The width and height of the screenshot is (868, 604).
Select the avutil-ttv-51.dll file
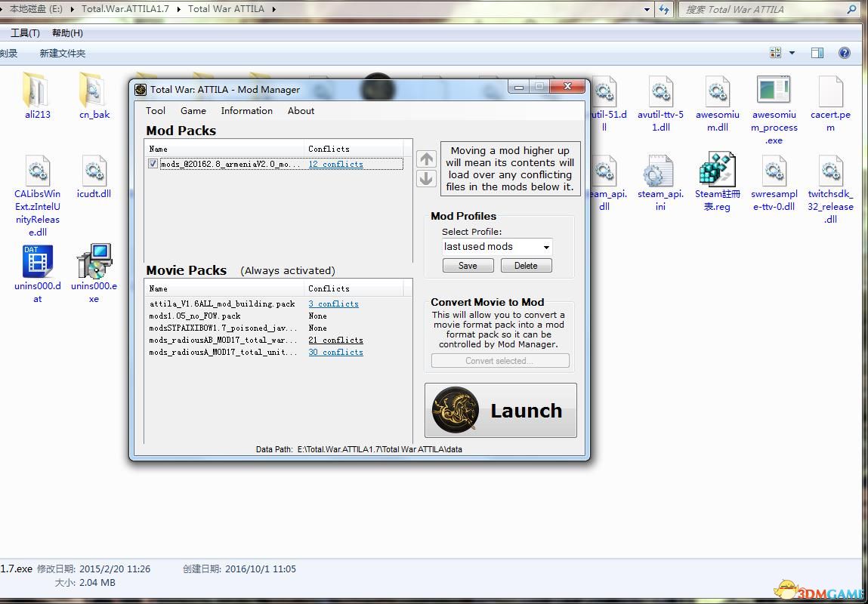tap(660, 103)
